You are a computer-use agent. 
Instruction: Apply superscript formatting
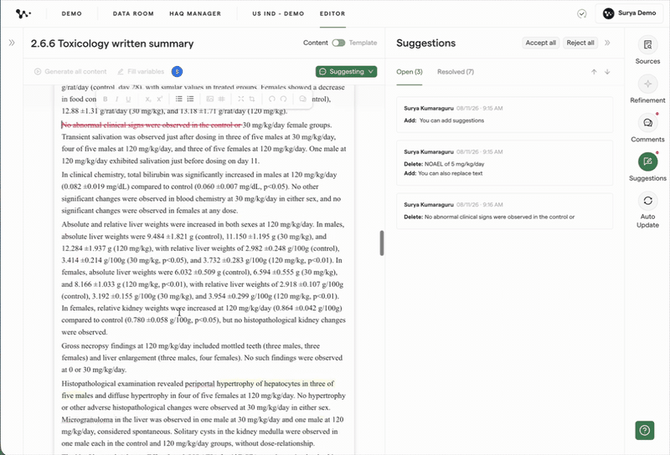159,99
